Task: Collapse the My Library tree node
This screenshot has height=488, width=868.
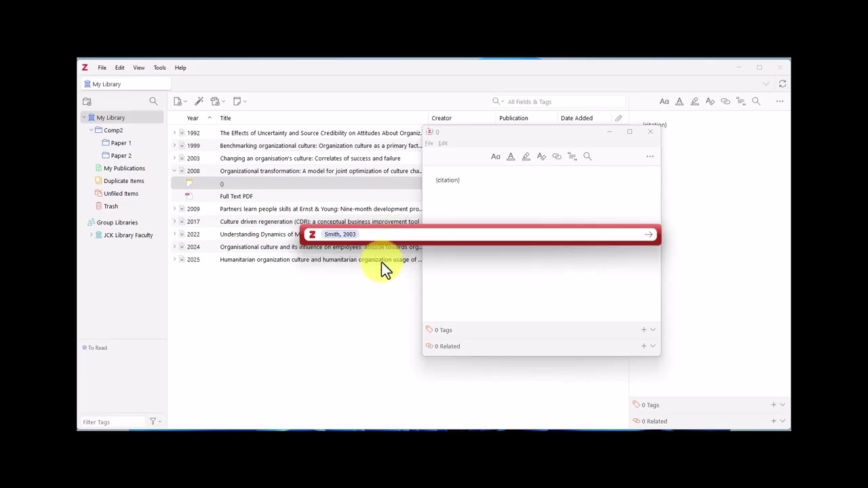Action: pos(85,118)
